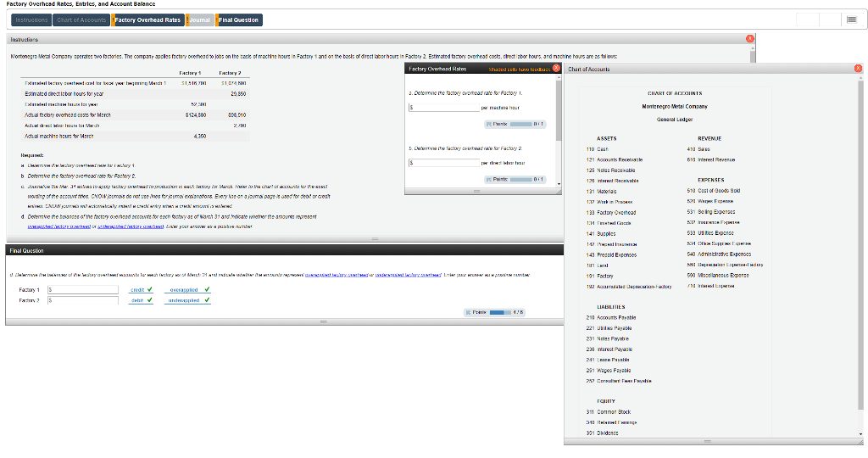Image resolution: width=868 pixels, height=458 pixels.
Task: Switch to the Instructions tab
Action: click(x=31, y=20)
